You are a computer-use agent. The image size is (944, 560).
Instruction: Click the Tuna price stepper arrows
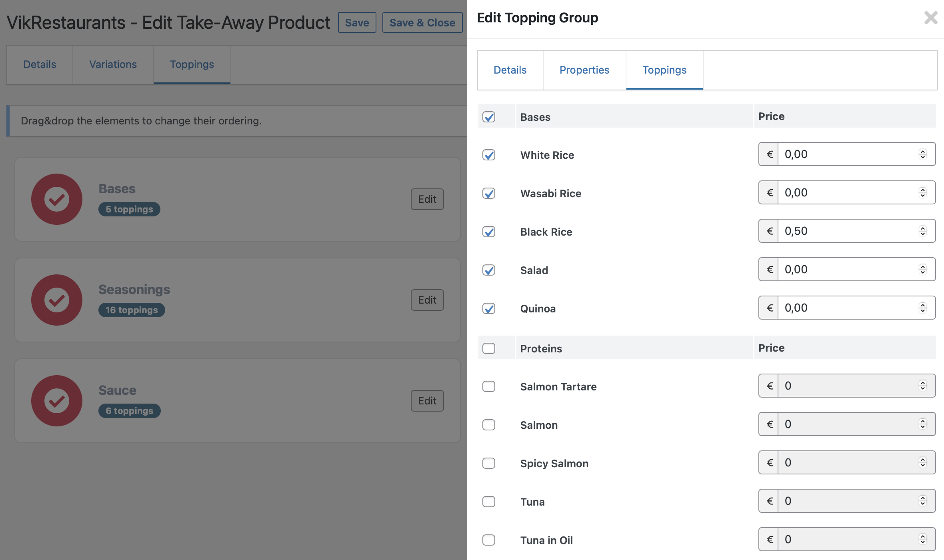pyautogui.click(x=923, y=501)
